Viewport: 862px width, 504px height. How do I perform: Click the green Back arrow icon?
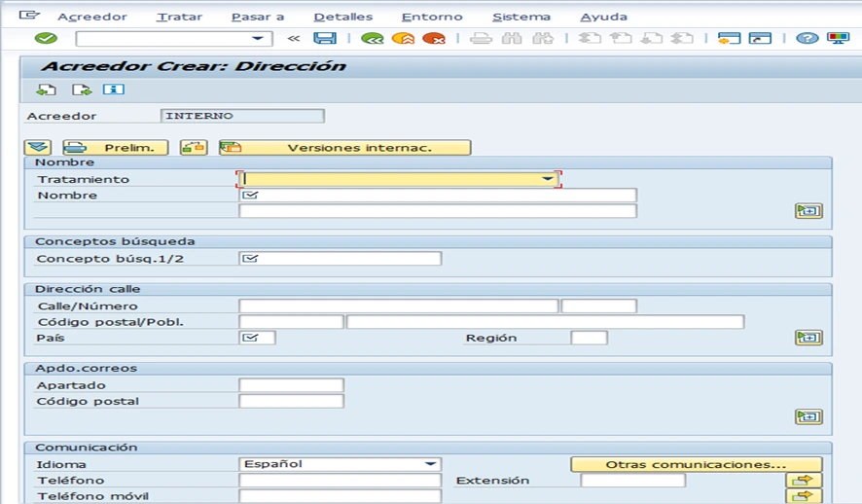point(373,39)
